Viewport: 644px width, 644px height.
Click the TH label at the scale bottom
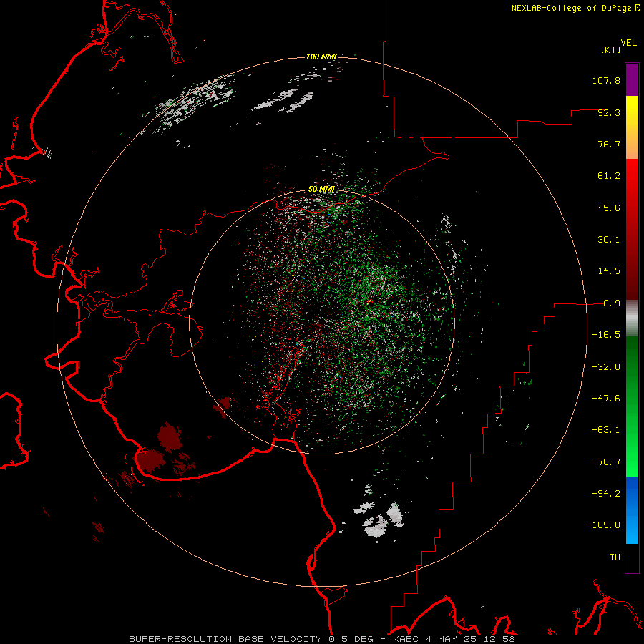pos(615,557)
